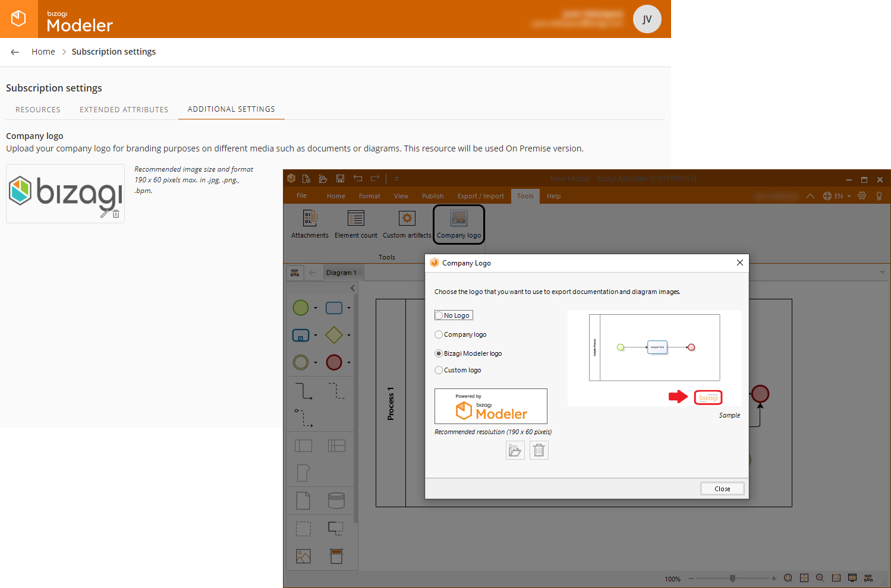The width and height of the screenshot is (891, 588).
Task: Open the Publish ribbon tab
Action: point(433,196)
